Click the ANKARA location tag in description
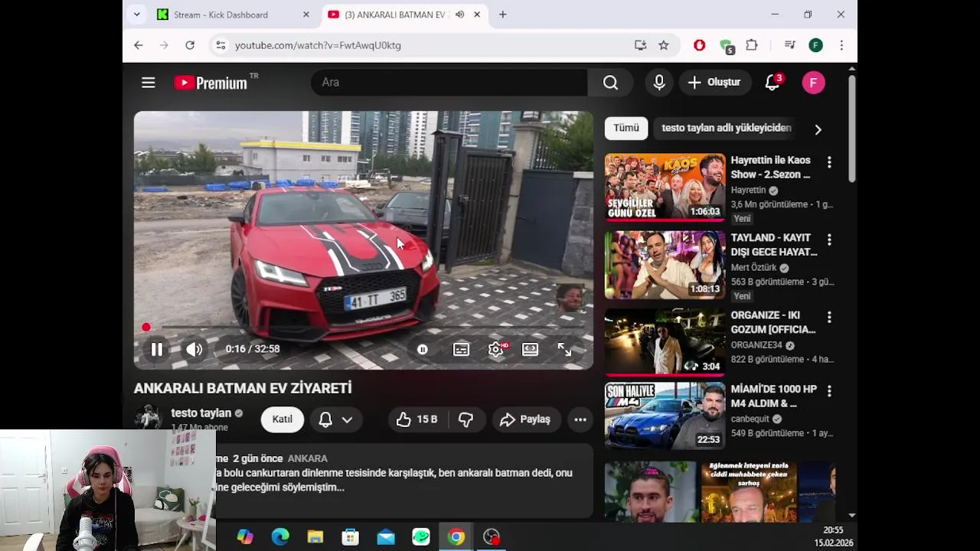 coord(308,458)
